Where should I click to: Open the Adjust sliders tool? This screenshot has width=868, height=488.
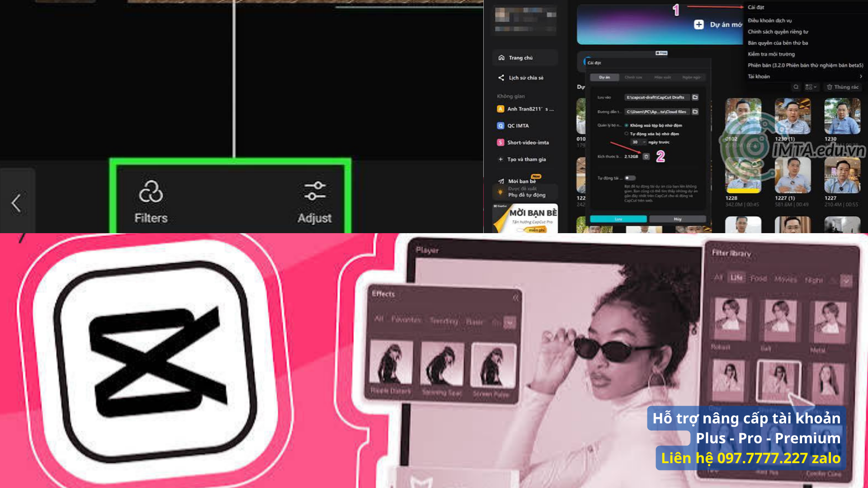[315, 202]
